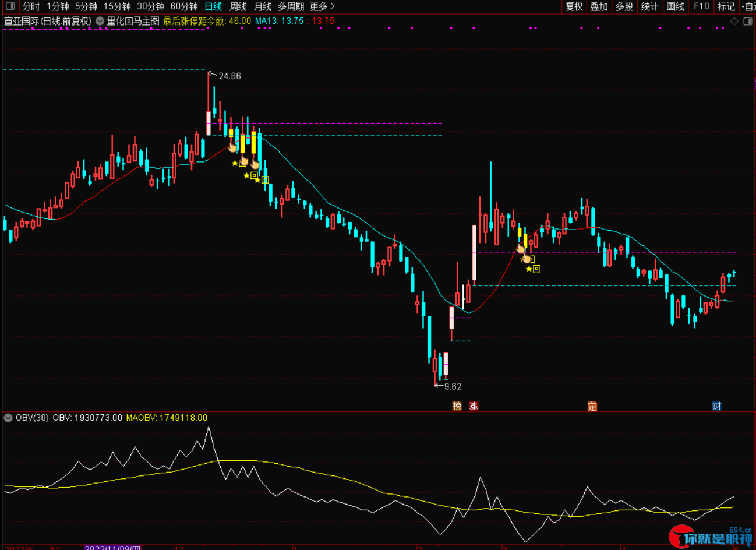Click the OBV(30) indicator label
This screenshot has width=756, height=550.
point(32,418)
